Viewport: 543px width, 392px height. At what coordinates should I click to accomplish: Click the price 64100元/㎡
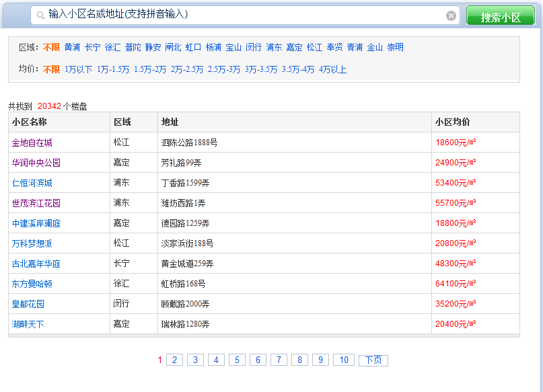click(x=456, y=284)
